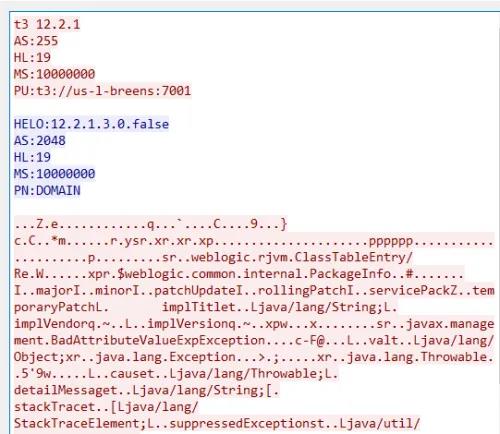Click 'java.lang.Exception' in stream
The height and width of the screenshot is (434, 500).
165,357
